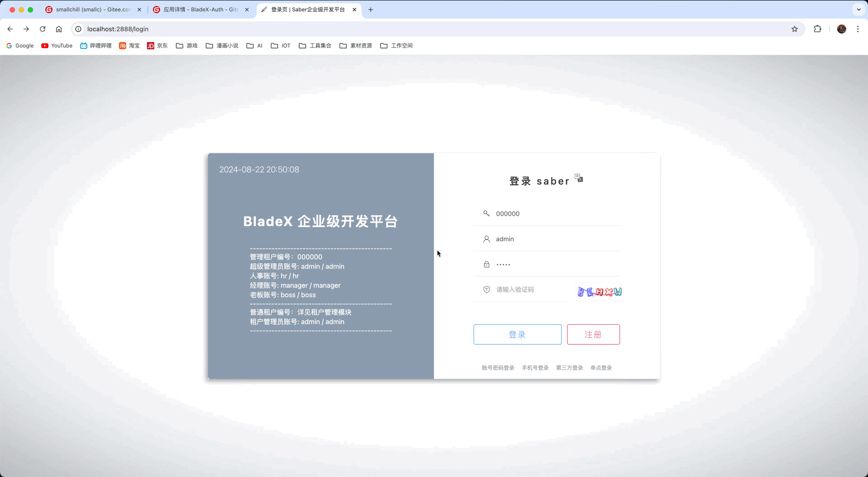The height and width of the screenshot is (477, 868).
Task: Click the password field with dots
Action: point(547,265)
